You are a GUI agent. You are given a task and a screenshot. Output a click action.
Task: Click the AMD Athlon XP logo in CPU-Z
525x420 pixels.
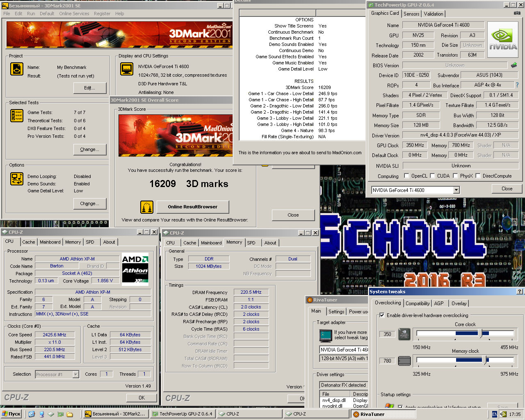coord(135,269)
